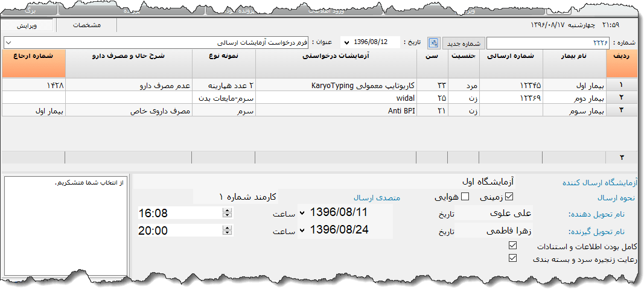Click the مرد gender cell
The width and height of the screenshot is (644, 289).
click(x=464, y=85)
